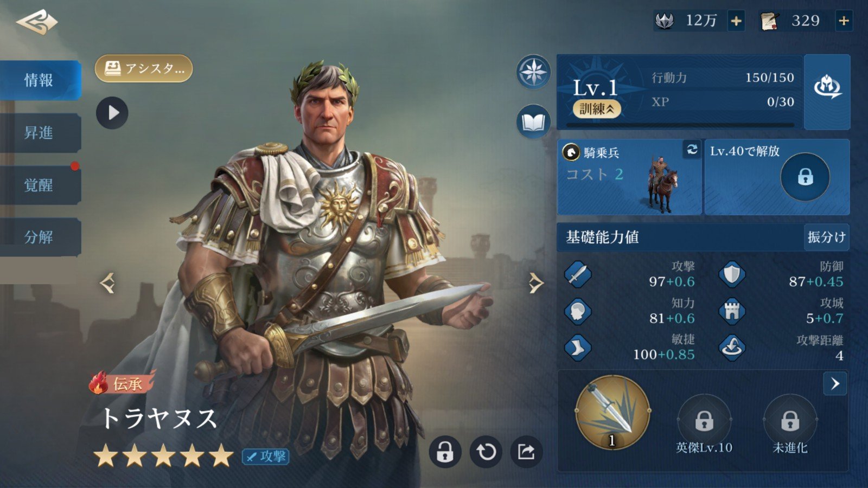This screenshot has width=868, height=488.
Task: Swap the 騎乗兵 troop type icon
Action: [692, 149]
